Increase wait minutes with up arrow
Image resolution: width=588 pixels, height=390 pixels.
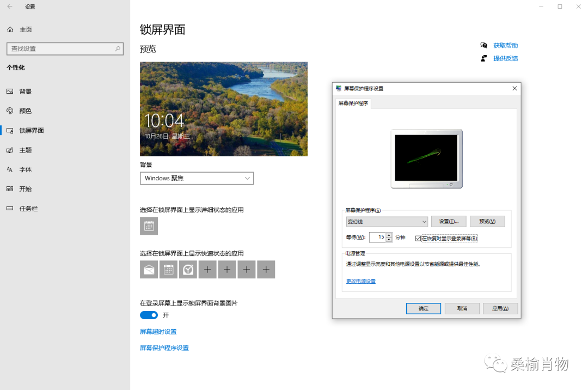pyautogui.click(x=389, y=235)
